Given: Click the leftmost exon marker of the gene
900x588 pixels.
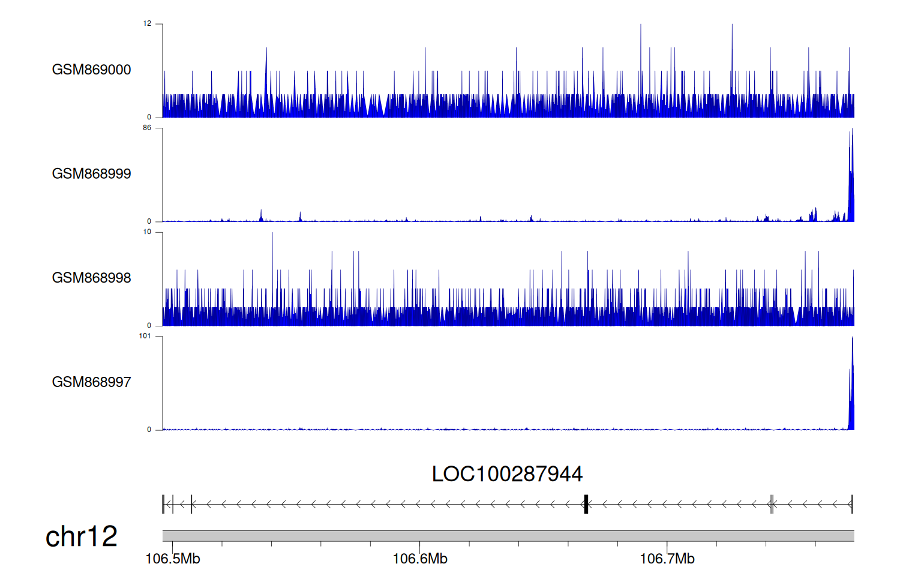Looking at the screenshot, I should (163, 505).
